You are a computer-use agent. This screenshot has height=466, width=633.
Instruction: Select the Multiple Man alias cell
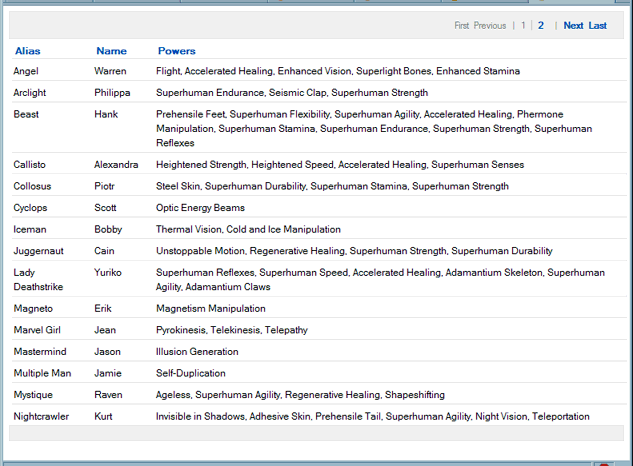pyautogui.click(x=42, y=373)
